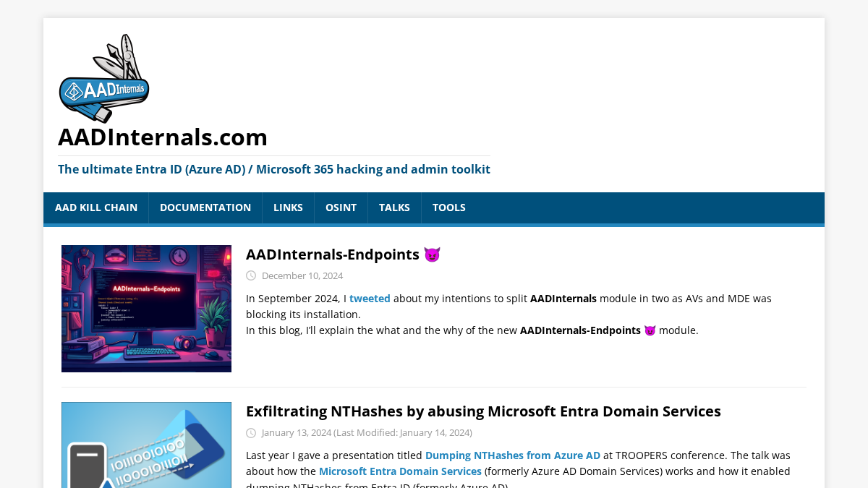Image resolution: width=868 pixels, height=488 pixels.
Task: Open the AADInternals.com site title
Action: point(163,137)
